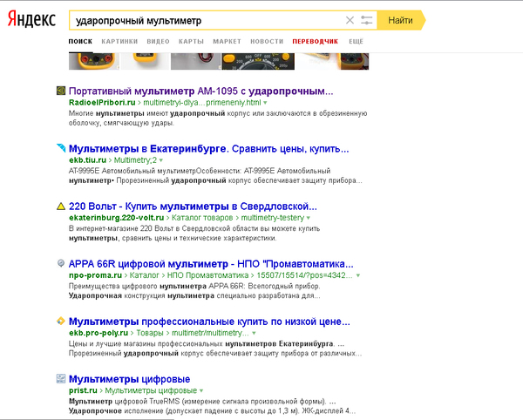Click the prist.ru favicon
The image size is (523, 420).
[x=61, y=379]
